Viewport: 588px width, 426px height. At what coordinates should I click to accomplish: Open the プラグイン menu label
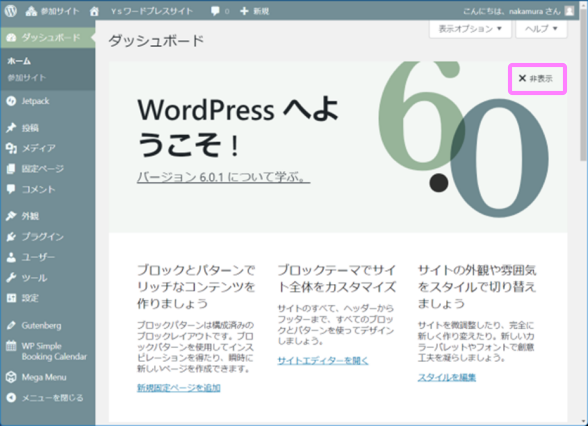point(42,237)
